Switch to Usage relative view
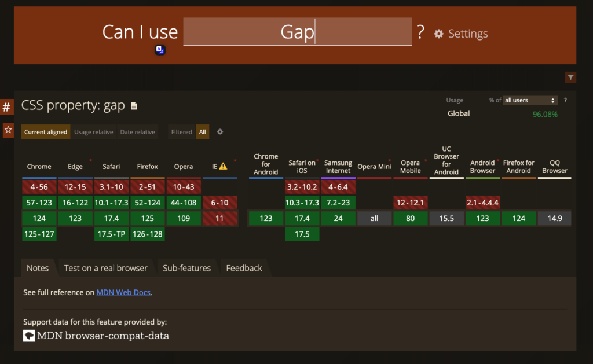Image resolution: width=593 pixels, height=364 pixels. [94, 132]
